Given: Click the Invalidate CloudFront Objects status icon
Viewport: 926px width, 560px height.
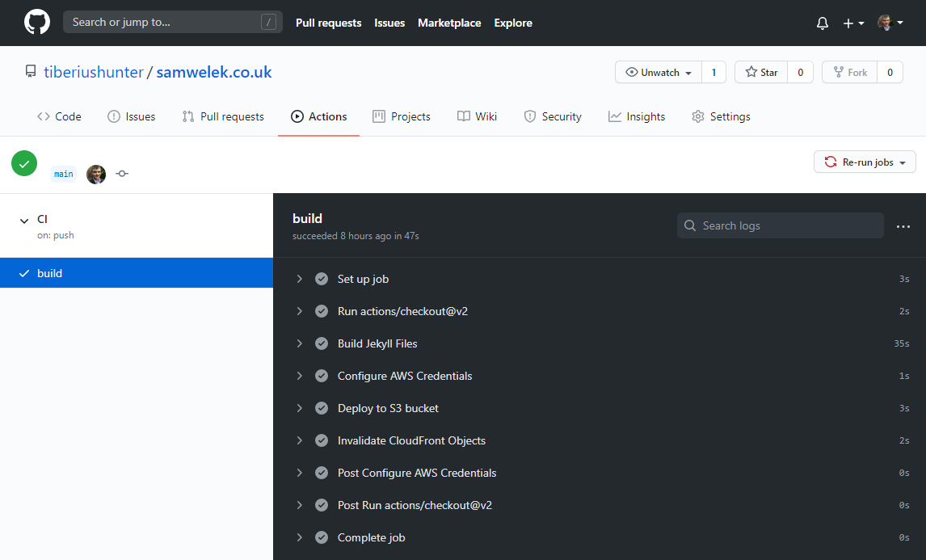Looking at the screenshot, I should (x=322, y=440).
